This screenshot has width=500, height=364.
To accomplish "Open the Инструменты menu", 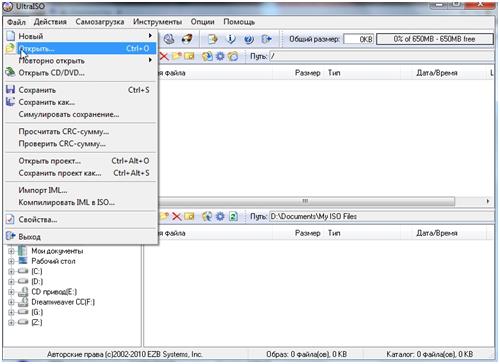I will click(157, 22).
